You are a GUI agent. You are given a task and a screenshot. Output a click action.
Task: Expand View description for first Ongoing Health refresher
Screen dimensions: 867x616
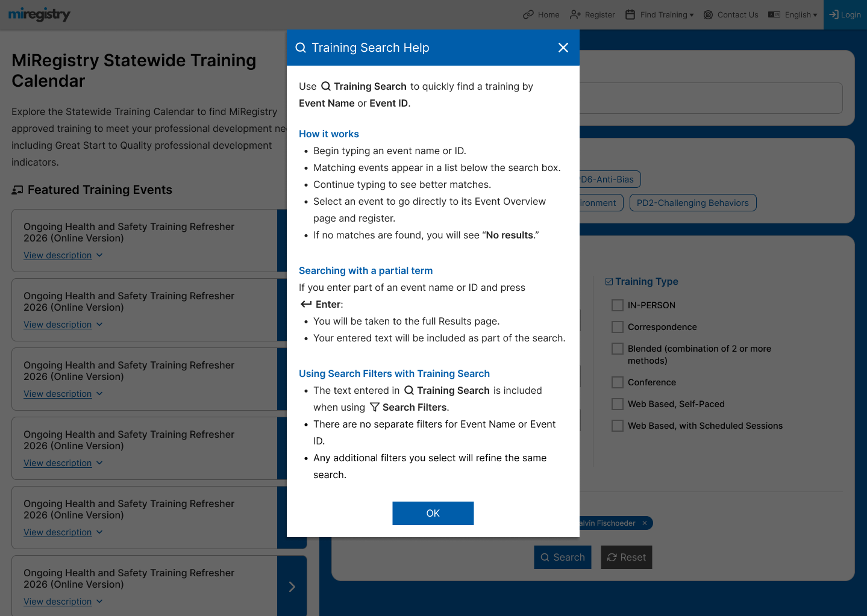[58, 255]
